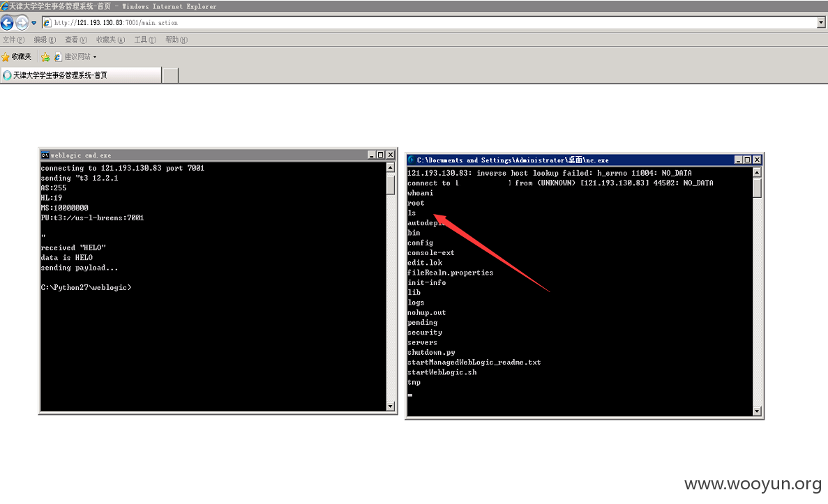The height and width of the screenshot is (504, 828).
Task: Open the 工具 menu
Action: 144,40
